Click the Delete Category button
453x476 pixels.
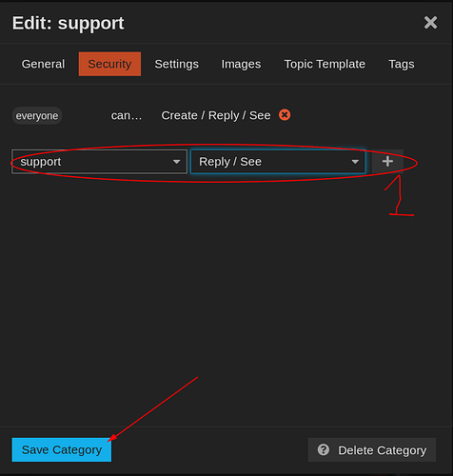point(372,449)
